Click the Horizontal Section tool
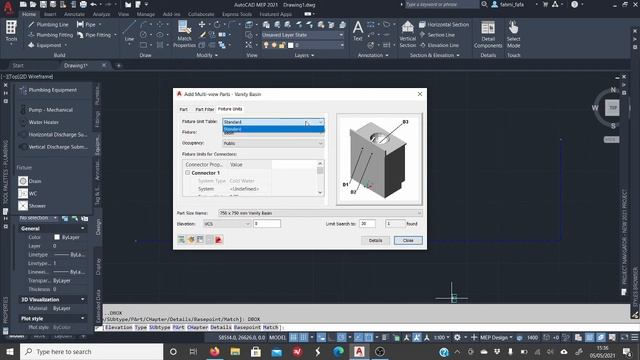 [x=444, y=24]
